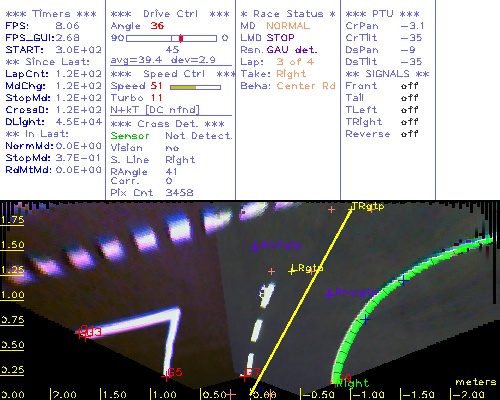Click the Sensor label in Cross Det.
The width and height of the screenshot is (500, 400).
130,136
